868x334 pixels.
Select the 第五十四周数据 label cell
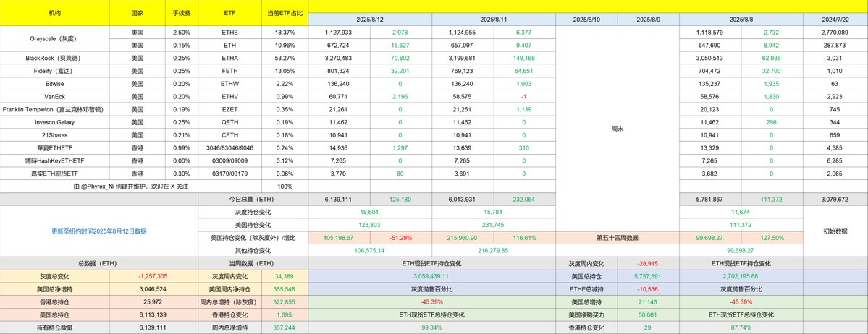(x=618, y=237)
